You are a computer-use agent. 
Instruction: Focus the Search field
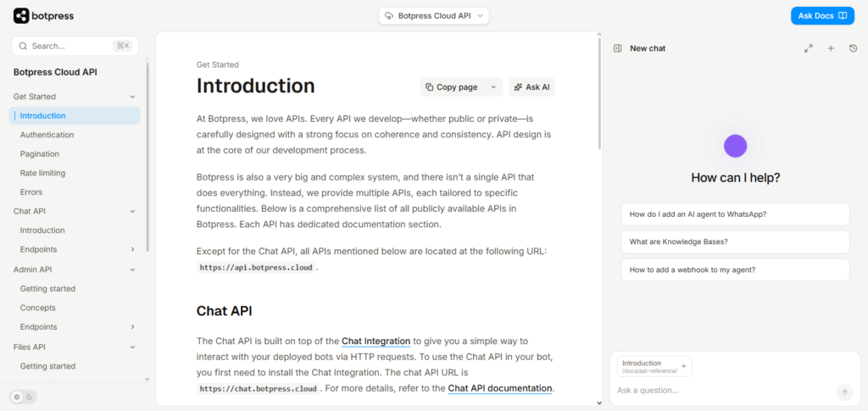tap(75, 46)
